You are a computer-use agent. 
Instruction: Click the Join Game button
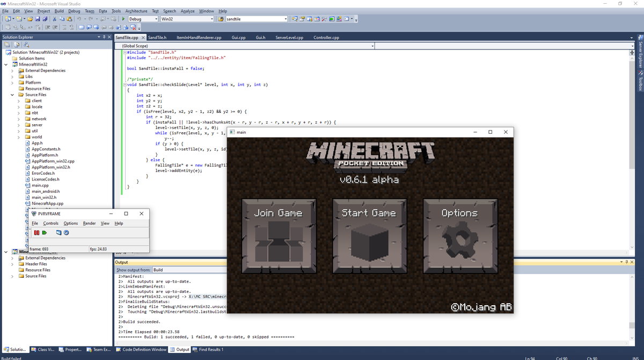279,236
